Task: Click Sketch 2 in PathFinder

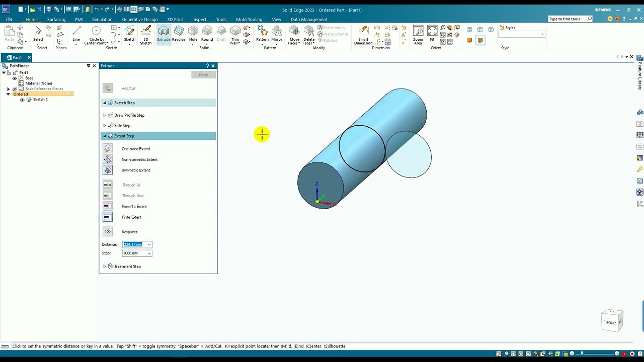Action: (40, 100)
